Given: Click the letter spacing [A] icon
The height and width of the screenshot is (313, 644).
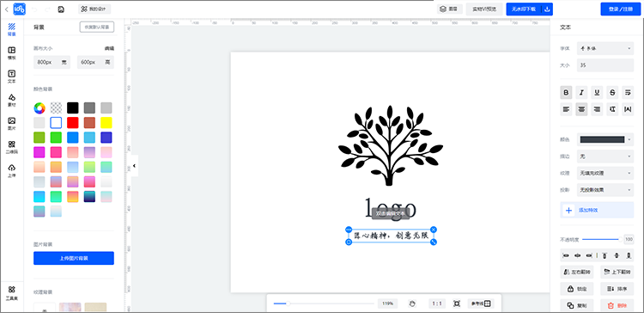Looking at the screenshot, I should coord(628,109).
